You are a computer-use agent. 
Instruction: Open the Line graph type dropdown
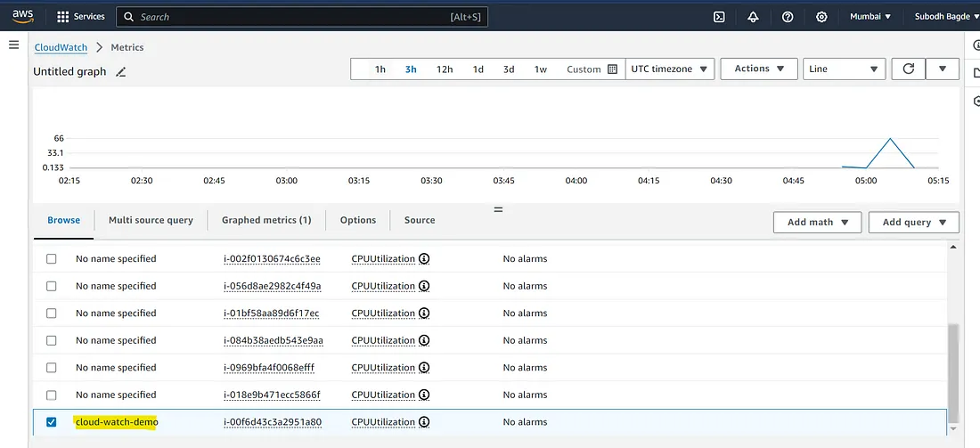point(844,69)
